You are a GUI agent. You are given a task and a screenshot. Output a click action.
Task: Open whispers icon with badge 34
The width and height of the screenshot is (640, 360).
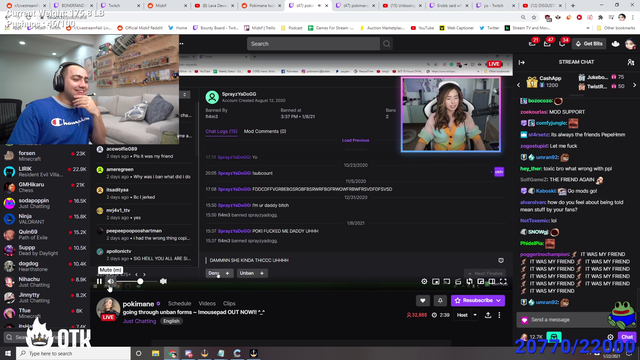(x=562, y=43)
